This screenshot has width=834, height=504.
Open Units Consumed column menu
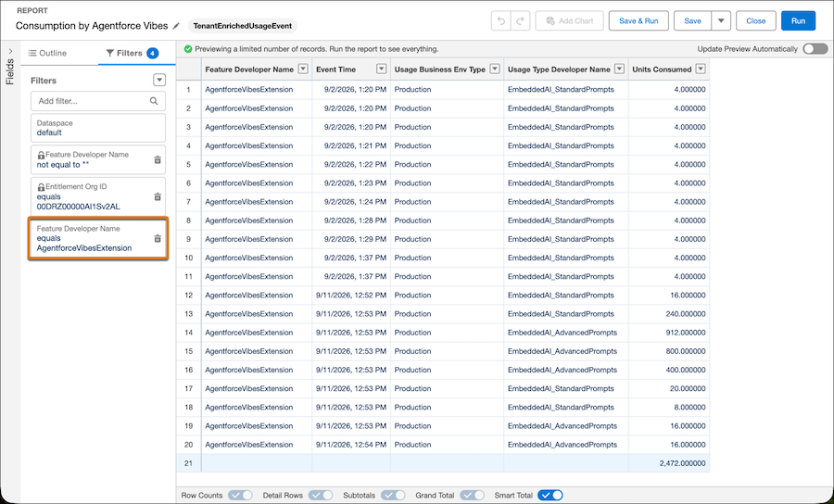click(701, 69)
